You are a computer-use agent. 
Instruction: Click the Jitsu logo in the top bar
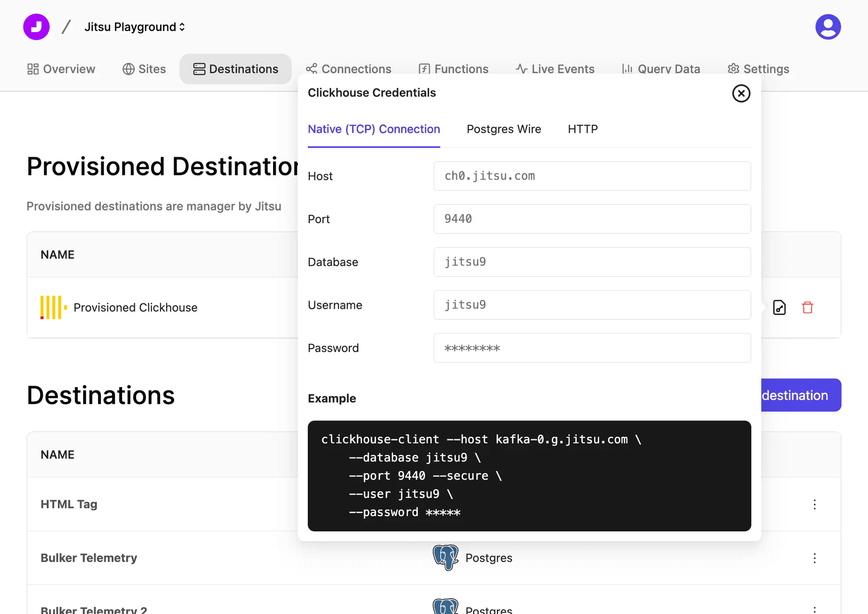coord(36,27)
